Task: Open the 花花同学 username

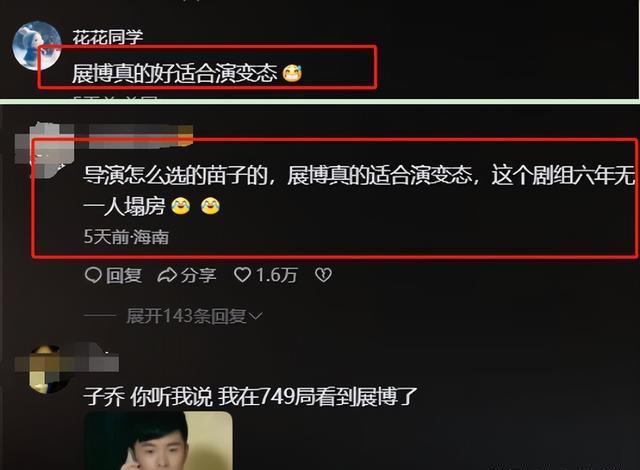Action: coord(108,37)
